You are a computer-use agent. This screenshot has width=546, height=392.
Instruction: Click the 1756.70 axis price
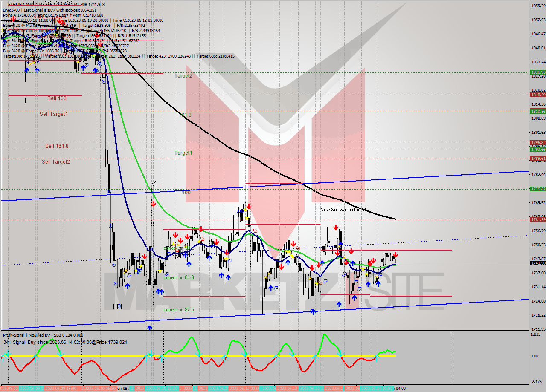pyautogui.click(x=538, y=231)
